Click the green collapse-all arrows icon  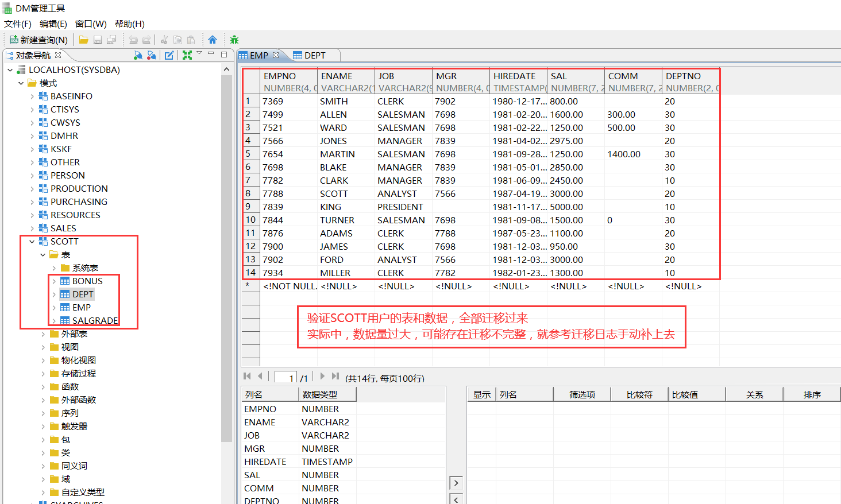click(x=187, y=55)
